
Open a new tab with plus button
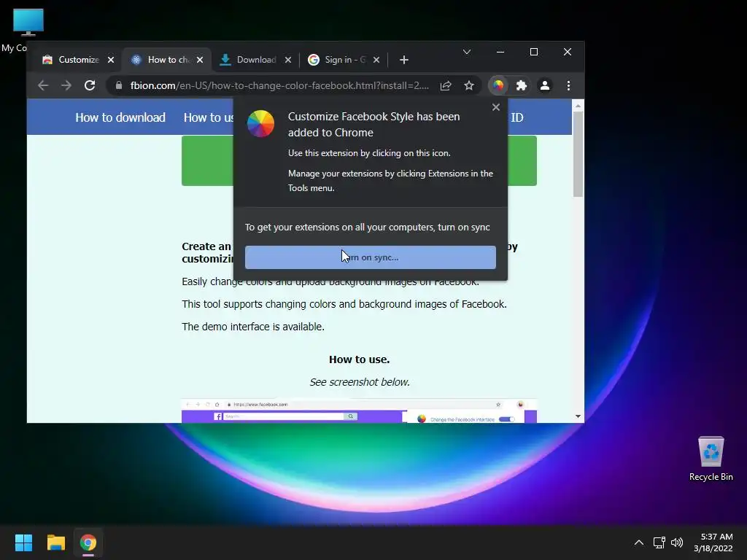coord(404,60)
